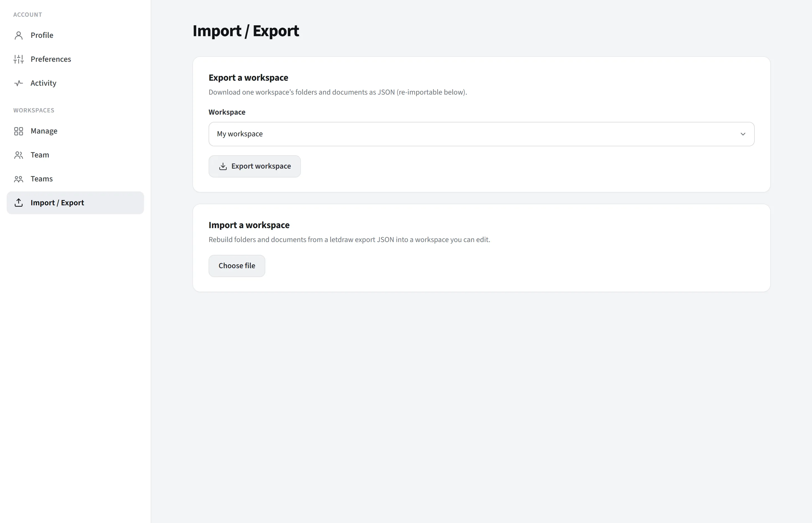Open the Team sidebar item
The width and height of the screenshot is (812, 523).
point(75,155)
